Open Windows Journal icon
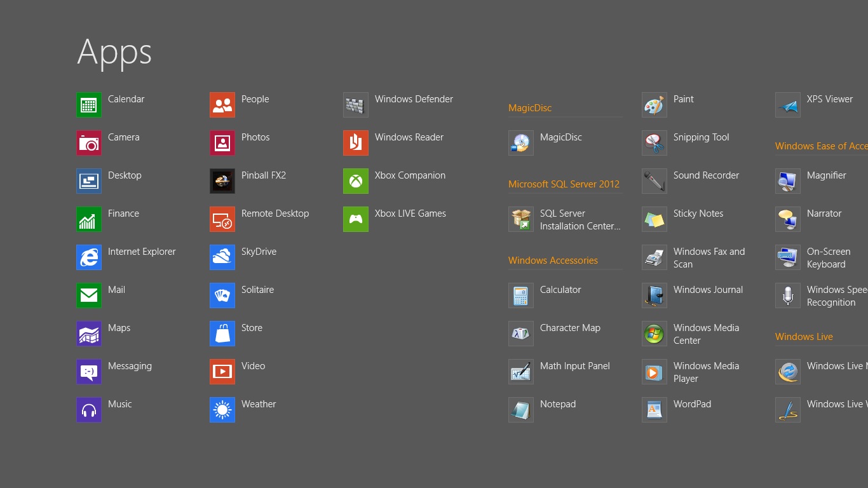 pos(654,295)
